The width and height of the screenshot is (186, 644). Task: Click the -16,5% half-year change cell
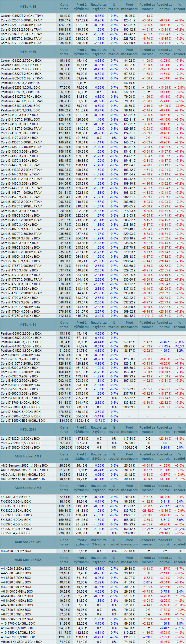pos(179,346)
